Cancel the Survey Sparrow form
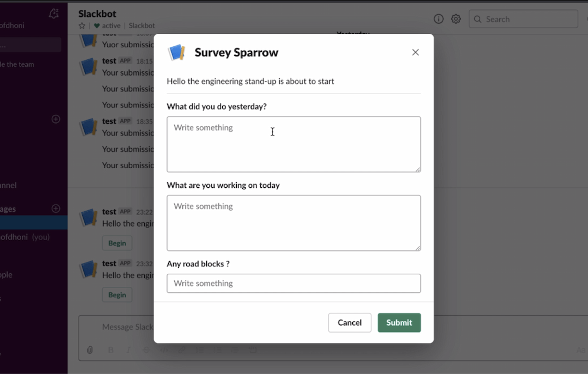The width and height of the screenshot is (588, 374). coord(350,323)
